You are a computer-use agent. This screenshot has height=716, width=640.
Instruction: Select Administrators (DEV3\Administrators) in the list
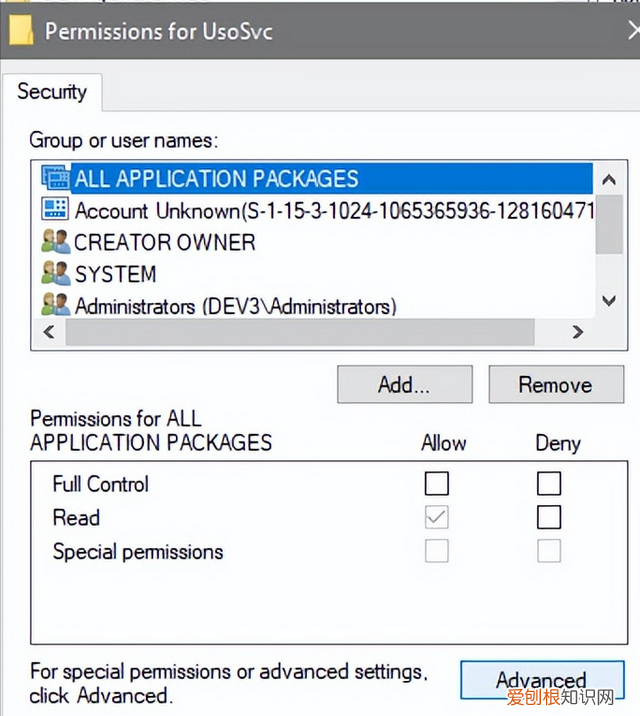pyautogui.click(x=236, y=306)
